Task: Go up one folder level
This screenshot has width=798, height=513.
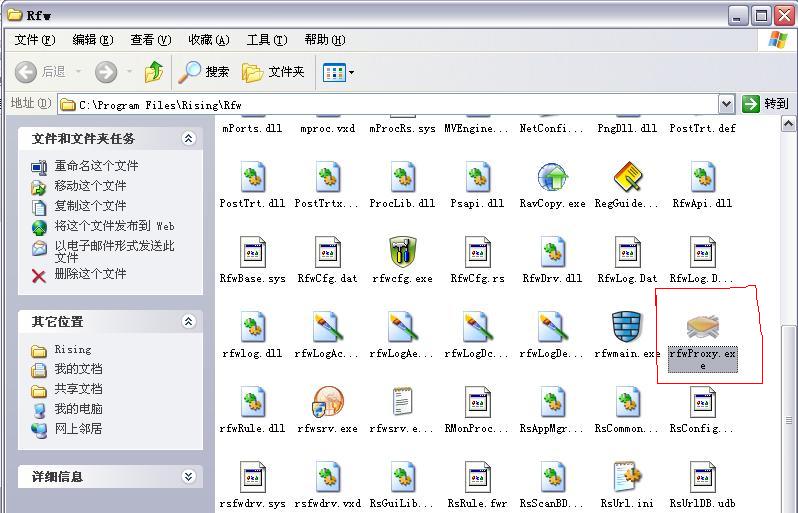Action: coord(154,72)
